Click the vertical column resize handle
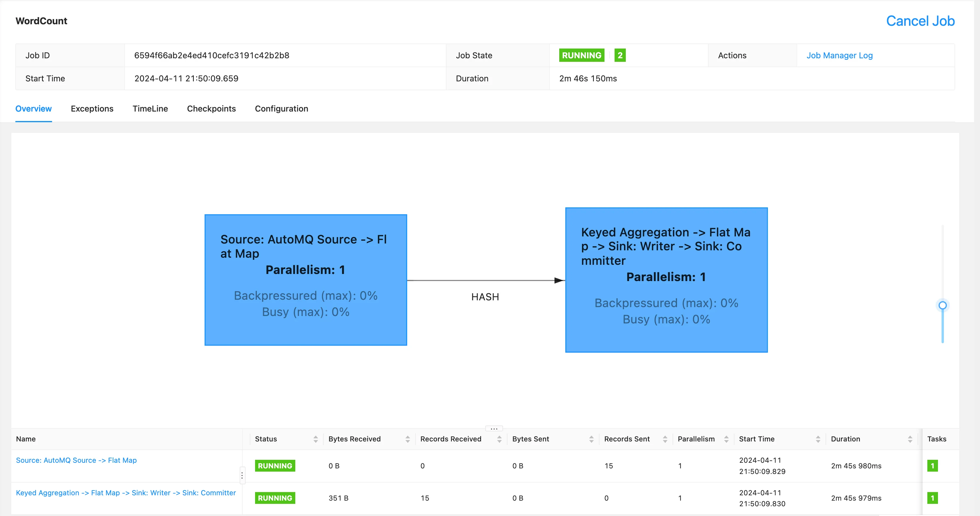Viewport: 980px width, 516px height. point(242,475)
